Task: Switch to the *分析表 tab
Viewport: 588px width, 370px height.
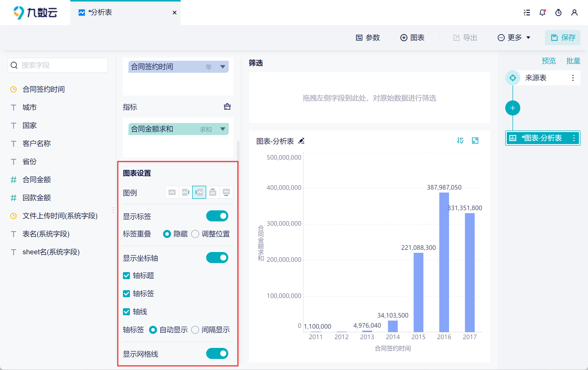Action: (x=100, y=12)
